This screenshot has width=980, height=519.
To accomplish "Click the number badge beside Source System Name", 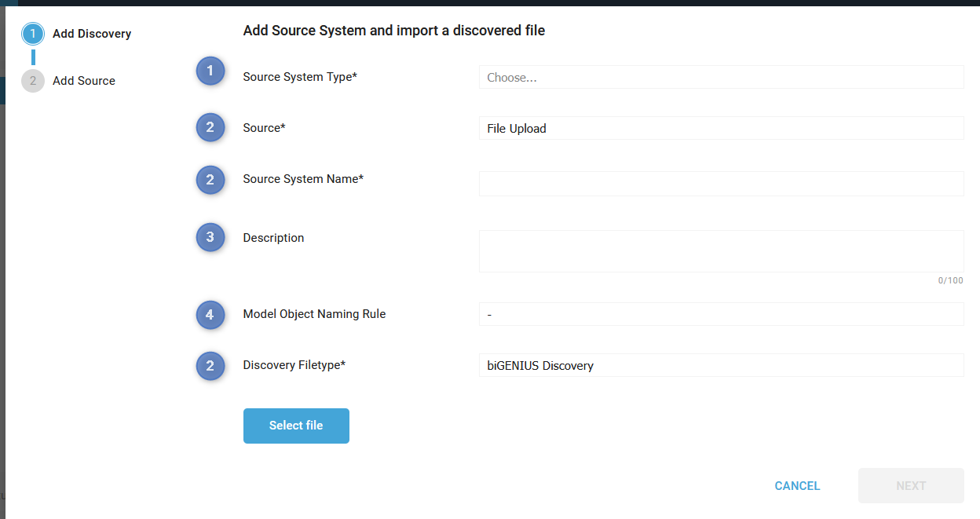I will pos(210,180).
